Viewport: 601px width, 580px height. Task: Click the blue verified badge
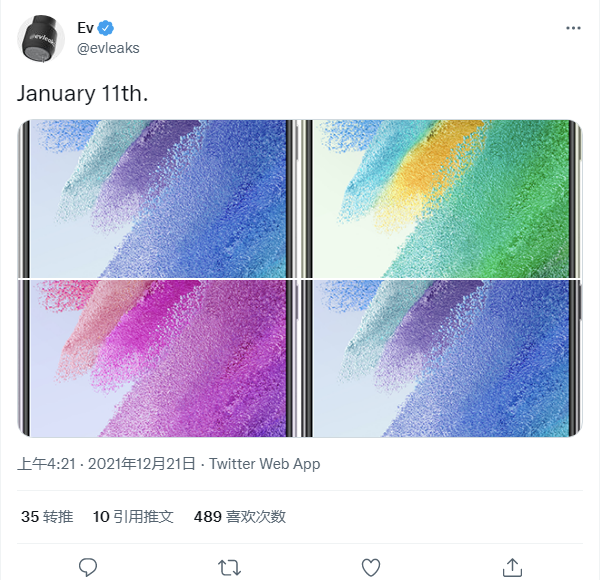[x=106, y=28]
